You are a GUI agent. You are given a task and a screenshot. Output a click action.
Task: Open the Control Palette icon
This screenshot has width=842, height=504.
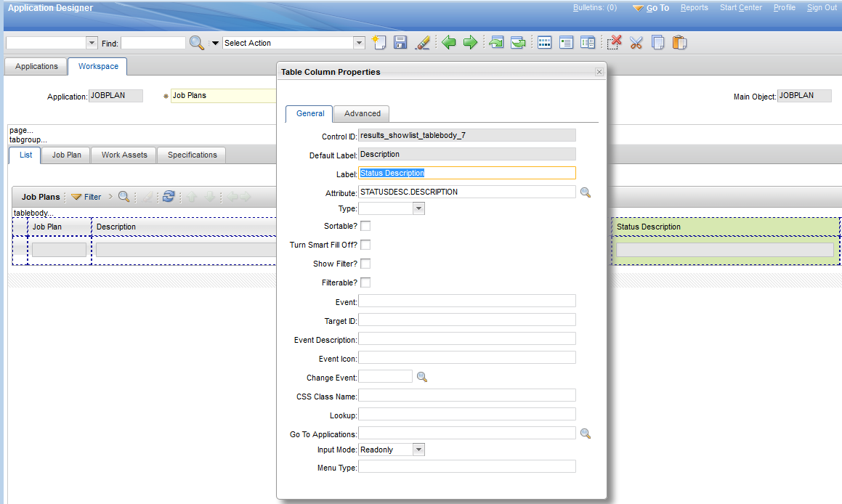[x=544, y=42]
